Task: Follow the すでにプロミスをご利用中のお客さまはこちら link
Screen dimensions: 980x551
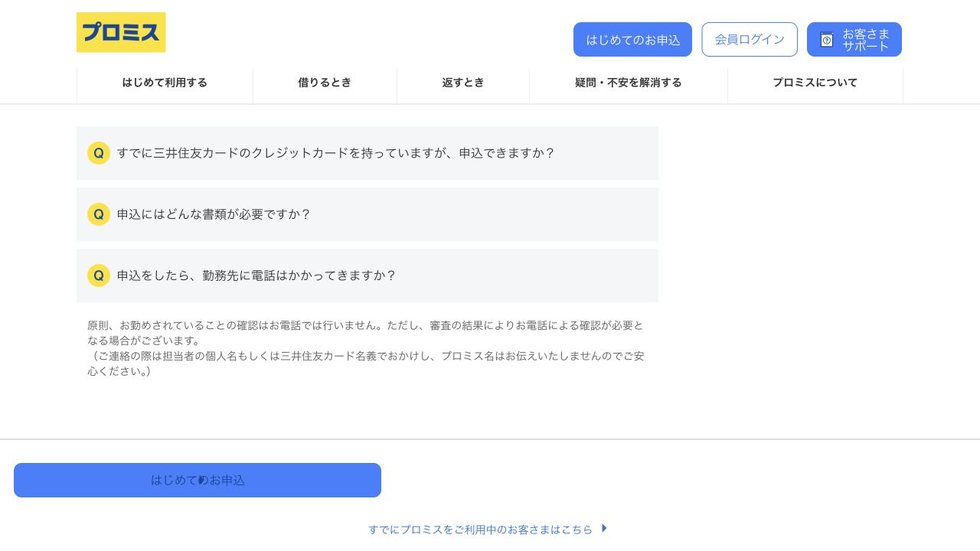Action: (488, 529)
